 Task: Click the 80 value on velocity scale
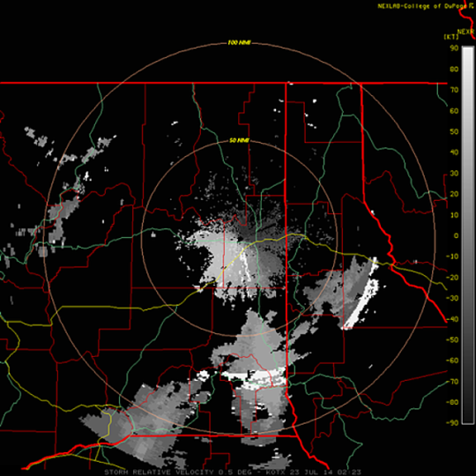pyautogui.click(x=455, y=70)
